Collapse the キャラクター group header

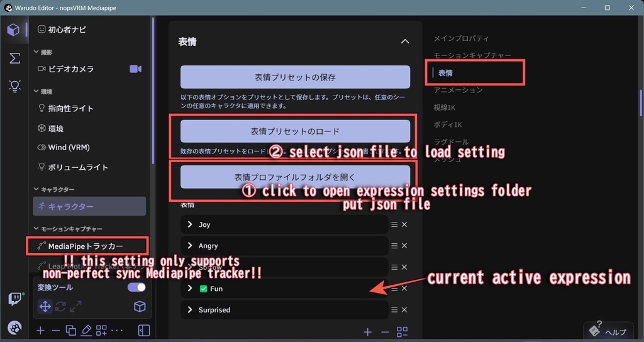pos(54,189)
